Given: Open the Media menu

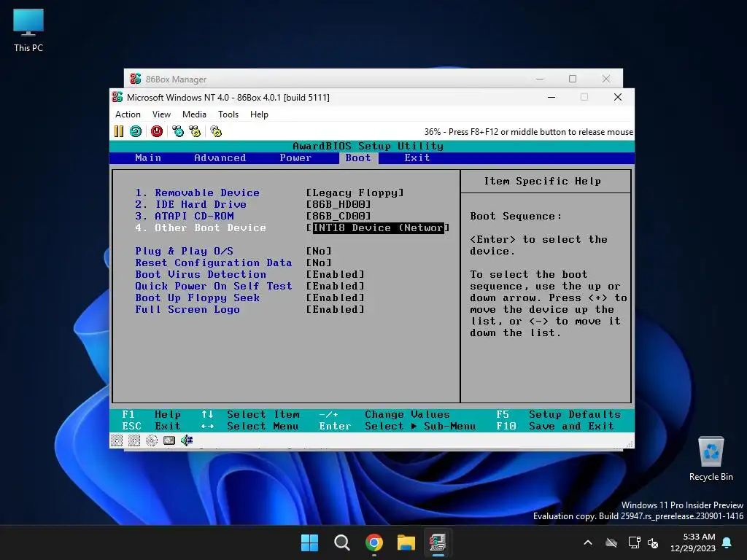Looking at the screenshot, I should pyautogui.click(x=194, y=114).
